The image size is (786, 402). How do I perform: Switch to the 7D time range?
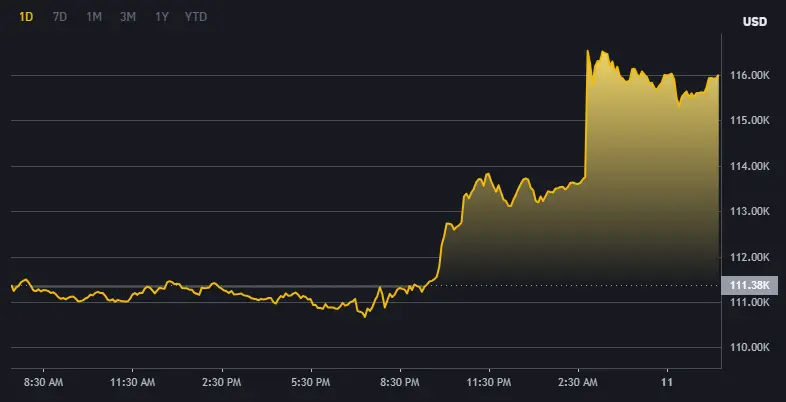60,17
